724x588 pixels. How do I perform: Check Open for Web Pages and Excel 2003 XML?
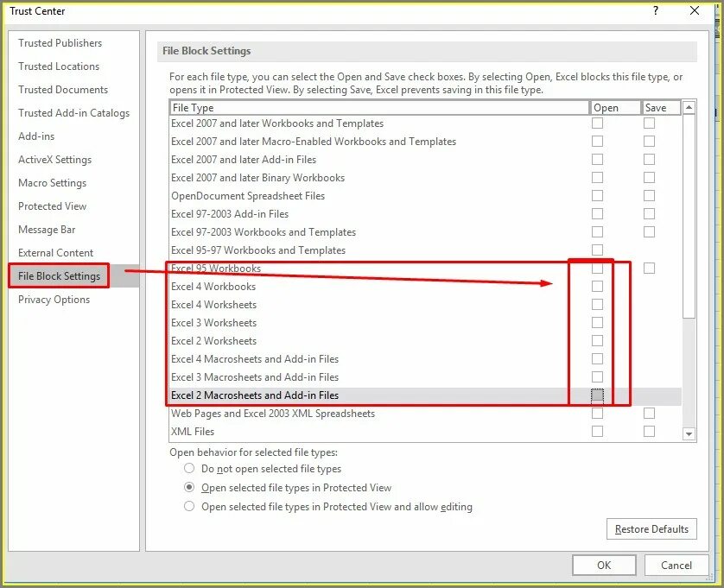click(597, 413)
